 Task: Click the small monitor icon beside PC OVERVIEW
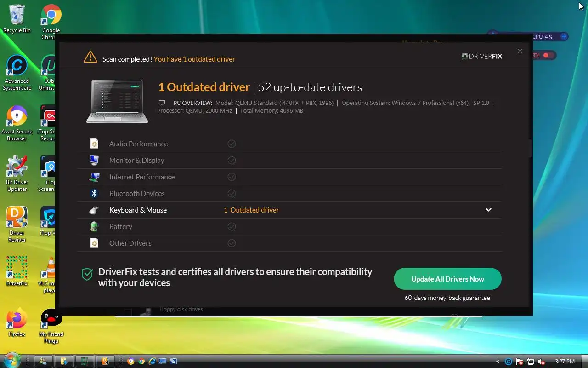162,103
